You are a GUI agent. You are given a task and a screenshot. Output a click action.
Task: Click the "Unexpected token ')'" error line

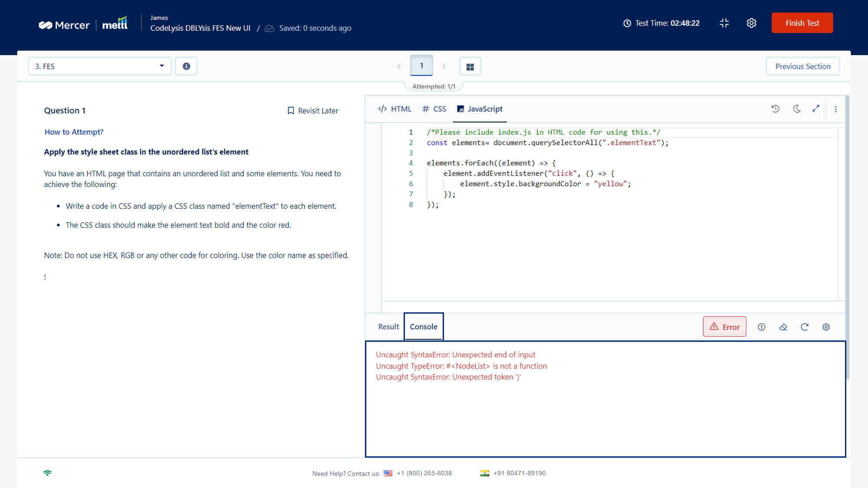tap(448, 377)
